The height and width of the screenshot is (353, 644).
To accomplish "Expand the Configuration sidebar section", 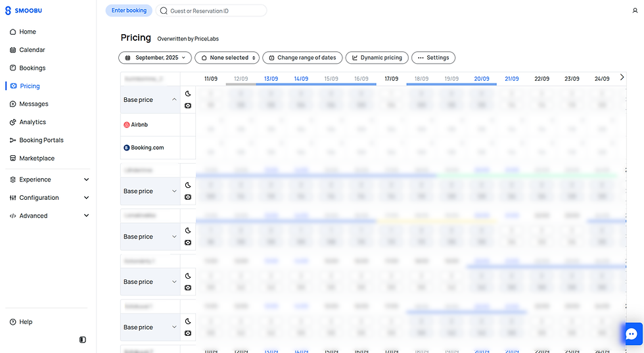I will [x=86, y=198].
